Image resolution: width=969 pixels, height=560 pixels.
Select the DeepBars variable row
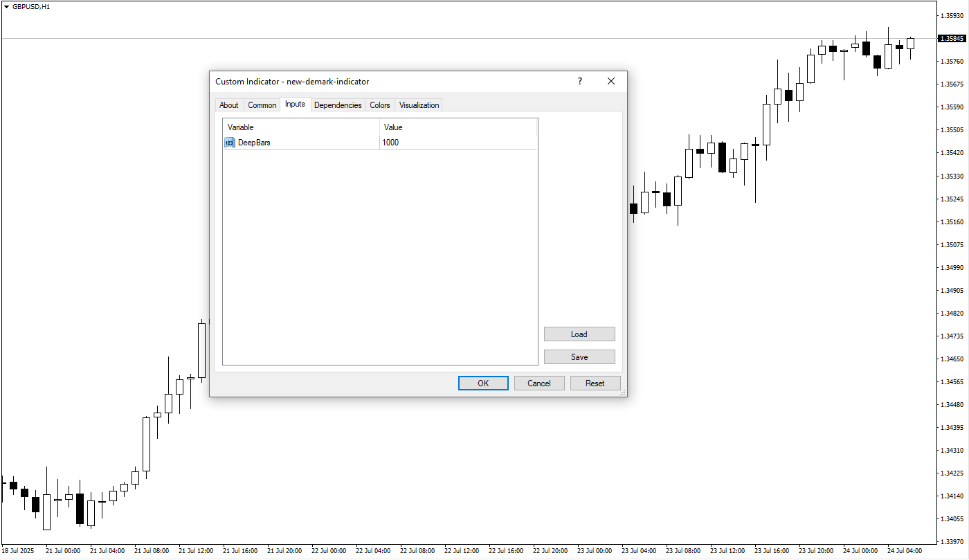pos(380,143)
